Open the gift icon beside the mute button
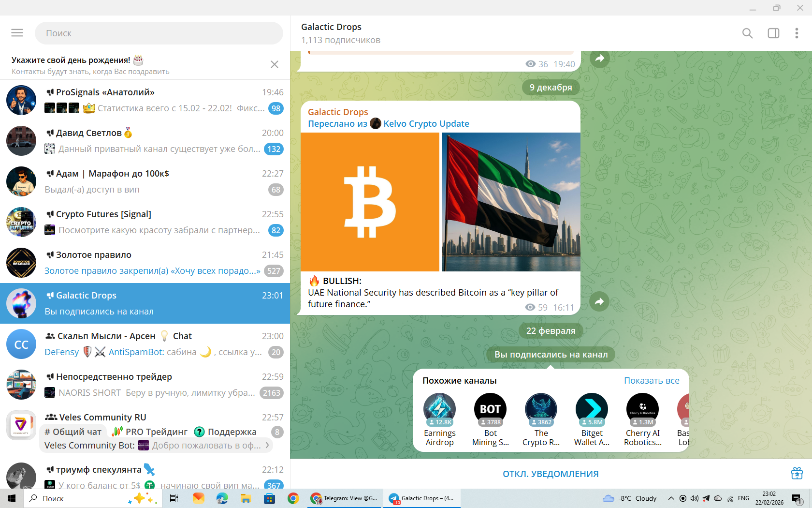812x508 pixels. (797, 473)
